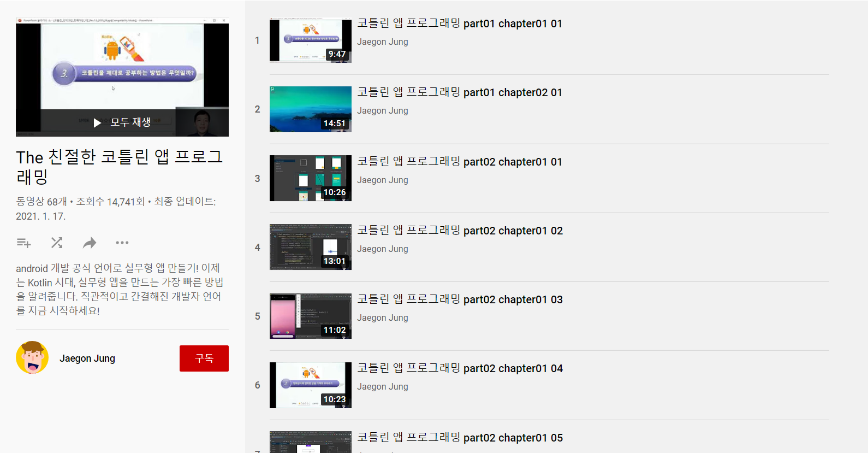
Task: Click the 13:01 duration badge
Action: 335,261
